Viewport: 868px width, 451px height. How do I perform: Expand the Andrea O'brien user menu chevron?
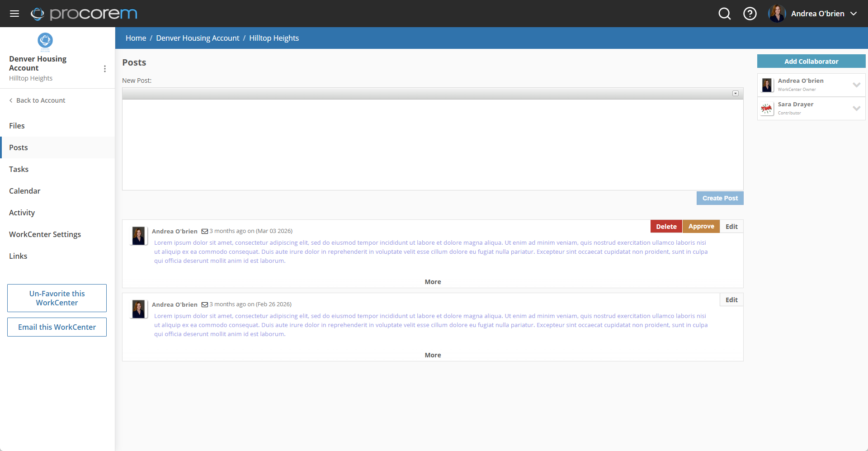point(854,14)
